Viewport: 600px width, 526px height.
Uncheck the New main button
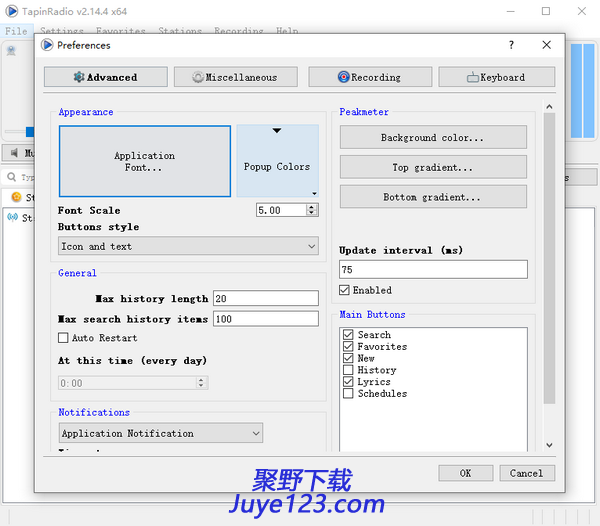(348, 358)
